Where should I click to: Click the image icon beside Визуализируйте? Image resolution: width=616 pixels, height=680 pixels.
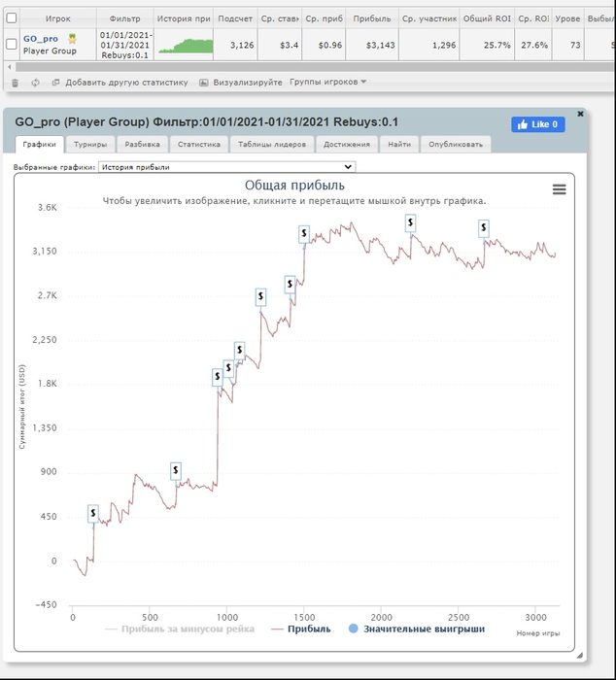[x=203, y=82]
